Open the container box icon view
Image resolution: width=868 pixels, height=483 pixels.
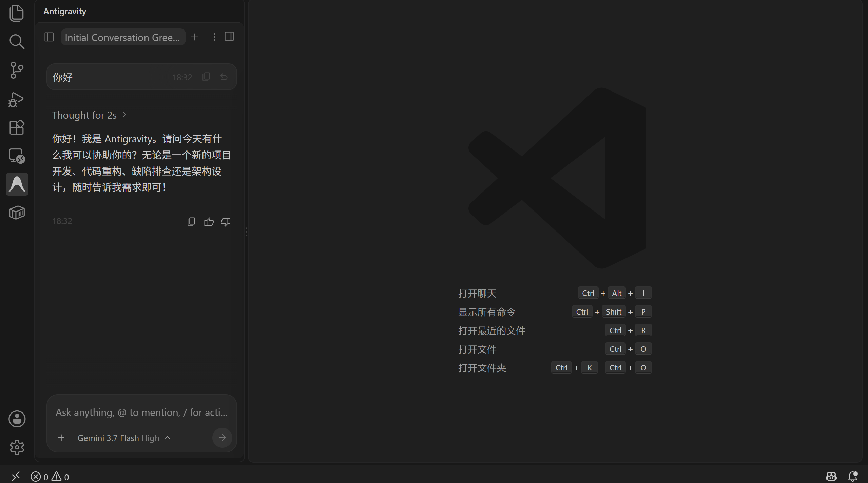pos(17,213)
